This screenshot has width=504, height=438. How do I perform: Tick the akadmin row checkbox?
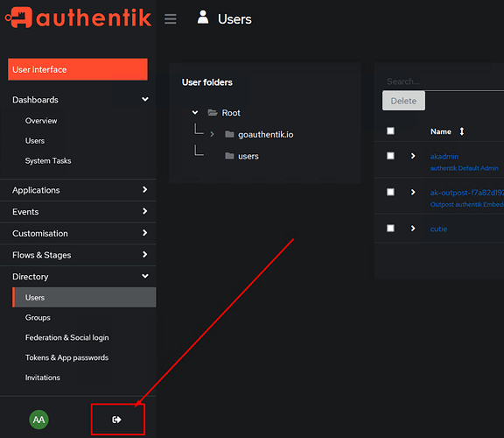390,156
